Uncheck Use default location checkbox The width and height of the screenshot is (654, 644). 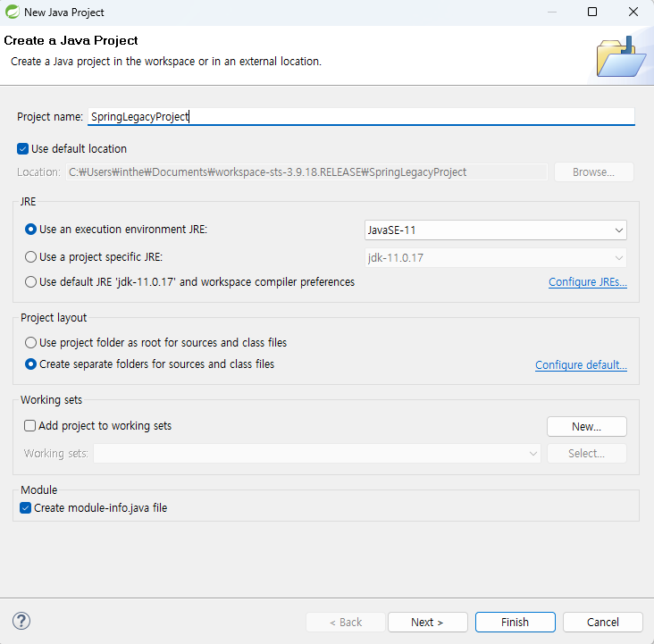click(x=22, y=149)
